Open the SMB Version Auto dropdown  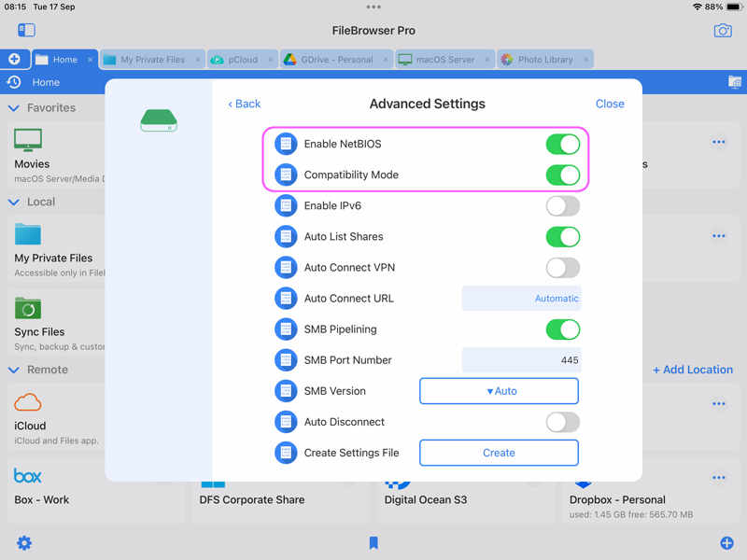tap(499, 391)
